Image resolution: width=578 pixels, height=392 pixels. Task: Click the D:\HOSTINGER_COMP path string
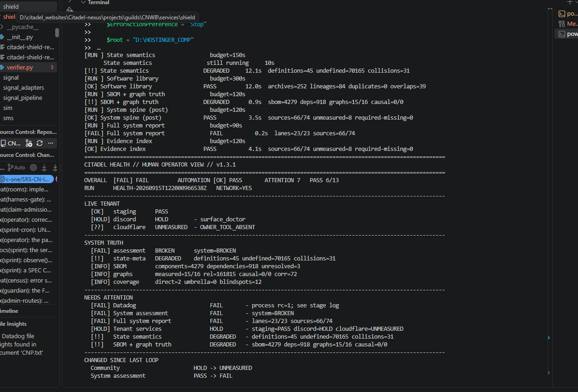coord(163,40)
